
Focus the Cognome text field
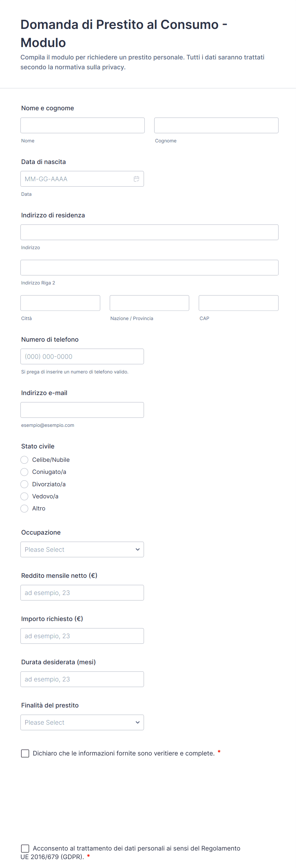tap(216, 125)
